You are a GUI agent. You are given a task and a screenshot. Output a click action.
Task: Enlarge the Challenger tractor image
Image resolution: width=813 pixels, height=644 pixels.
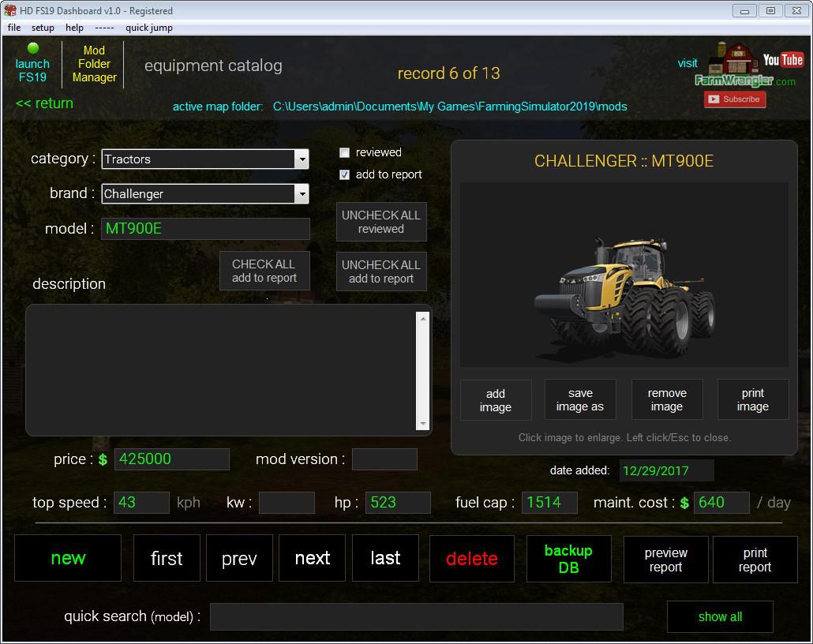pyautogui.click(x=624, y=275)
